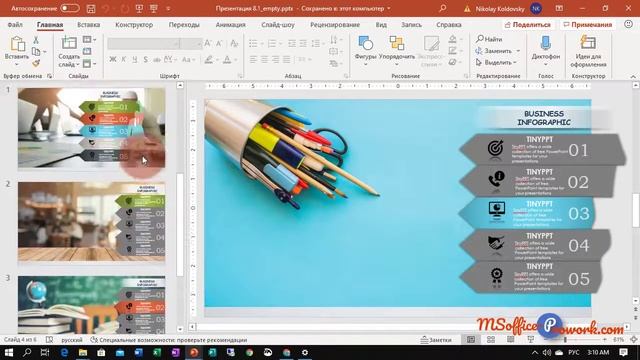Open the Файл menu tab
Image resolution: width=640 pixels, height=360 pixels.
[15, 25]
